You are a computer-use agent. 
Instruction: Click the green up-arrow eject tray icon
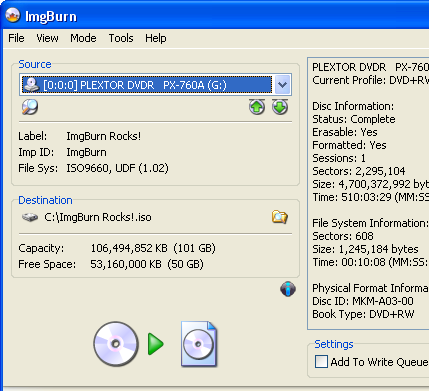(257, 107)
